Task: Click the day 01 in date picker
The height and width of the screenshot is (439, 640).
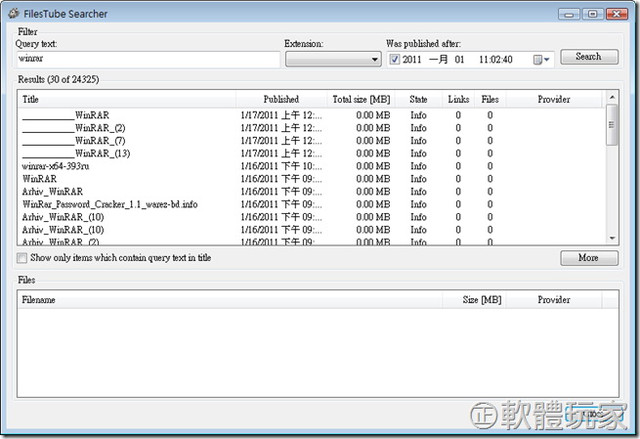Action: coord(460,60)
